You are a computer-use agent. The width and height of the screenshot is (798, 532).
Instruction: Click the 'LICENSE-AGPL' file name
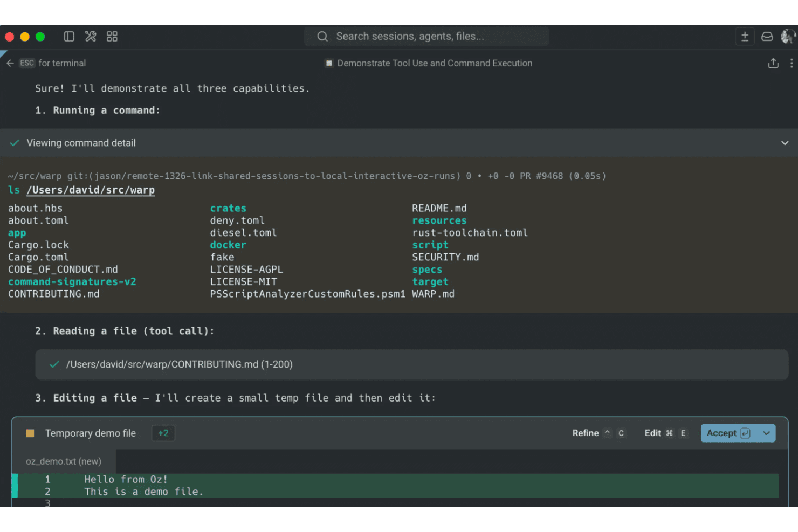[x=246, y=270]
